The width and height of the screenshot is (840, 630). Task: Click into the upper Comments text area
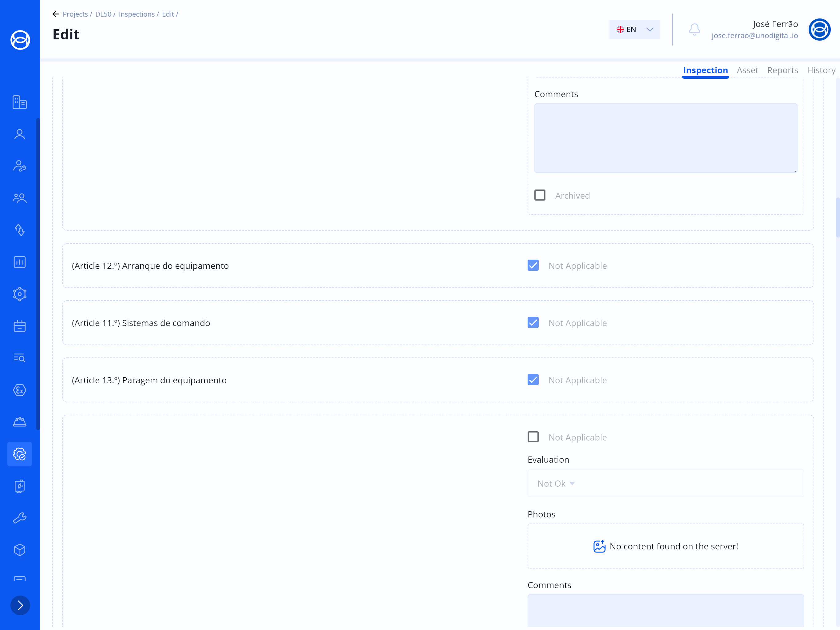(x=665, y=138)
